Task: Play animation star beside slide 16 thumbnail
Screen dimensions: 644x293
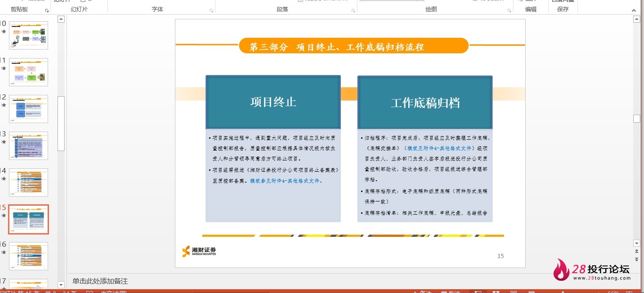Action: coord(4,252)
